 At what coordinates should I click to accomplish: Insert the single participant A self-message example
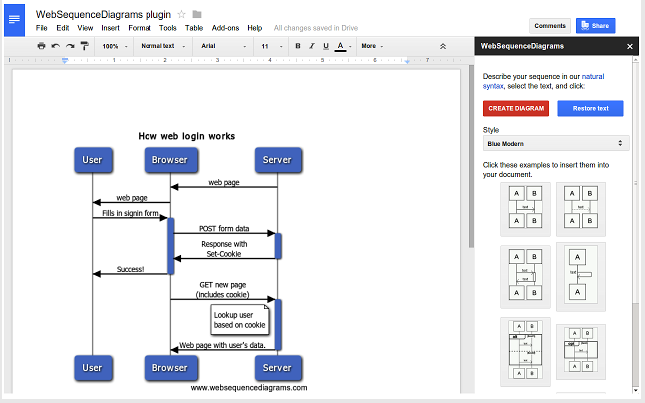tap(581, 277)
